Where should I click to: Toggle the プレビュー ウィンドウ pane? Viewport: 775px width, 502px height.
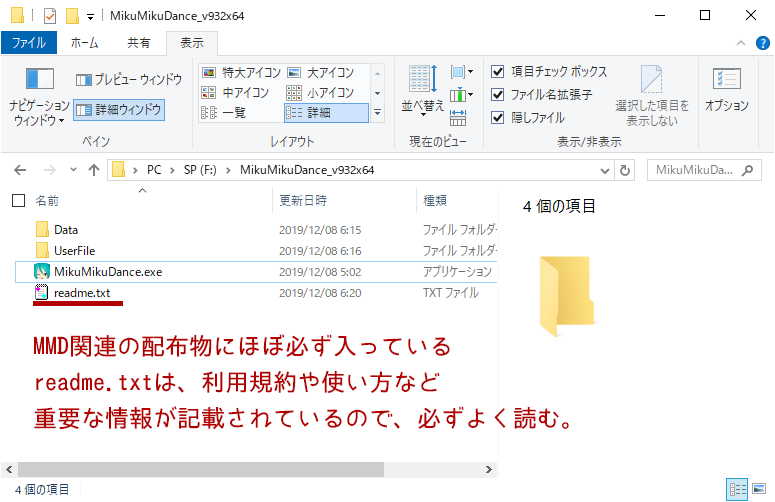tap(129, 79)
